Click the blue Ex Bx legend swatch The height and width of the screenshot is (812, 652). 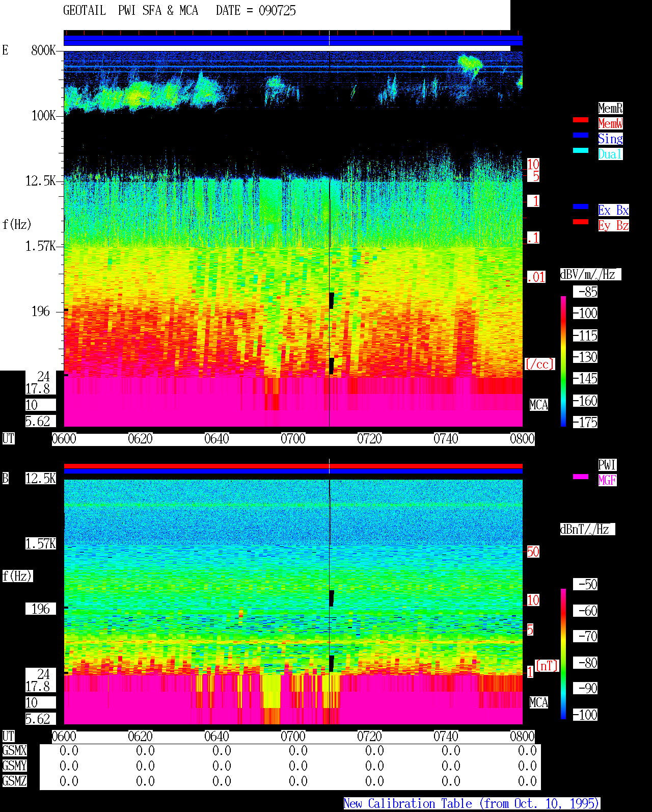[x=581, y=206]
